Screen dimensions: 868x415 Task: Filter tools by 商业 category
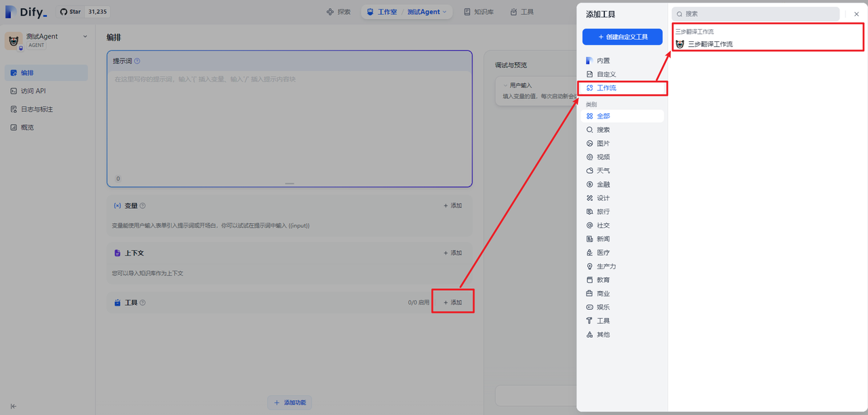point(623,294)
